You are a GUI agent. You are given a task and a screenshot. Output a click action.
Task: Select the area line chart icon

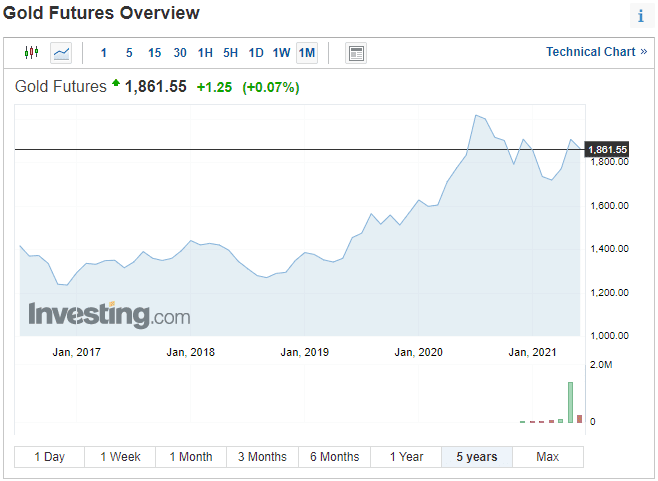pos(61,53)
